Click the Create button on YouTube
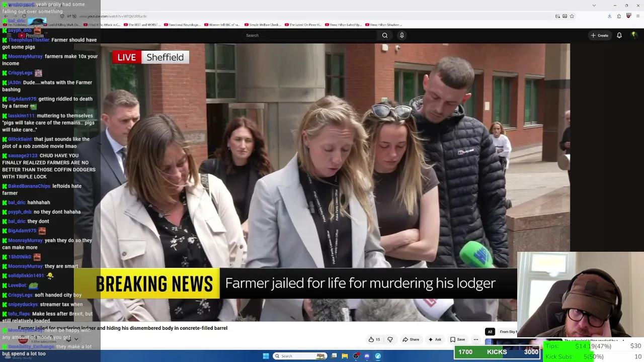Viewport: 644px width, 362px height. 600,35
